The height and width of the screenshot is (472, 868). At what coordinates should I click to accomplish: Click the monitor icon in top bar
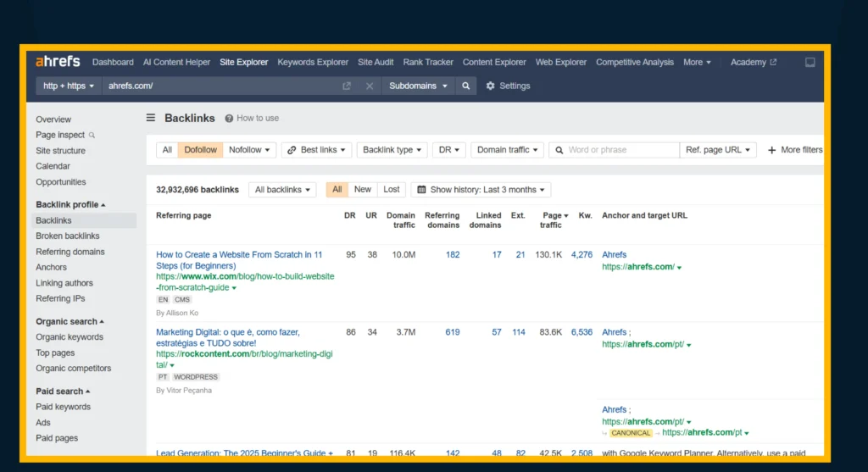[x=810, y=62]
